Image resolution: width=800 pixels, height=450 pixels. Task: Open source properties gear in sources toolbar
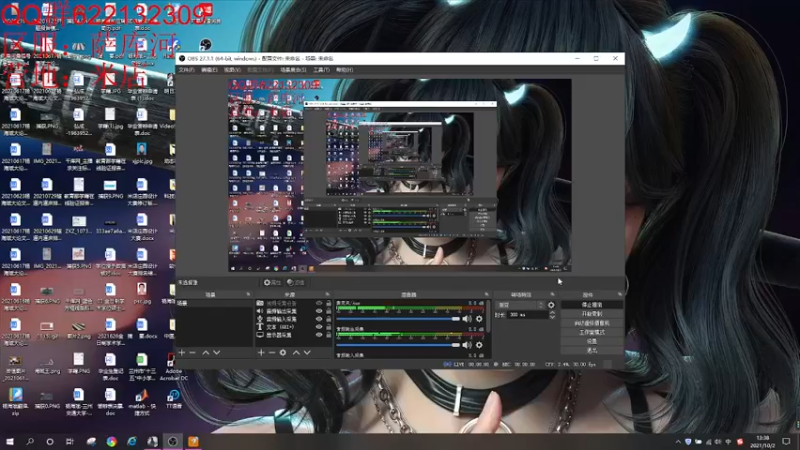283,353
